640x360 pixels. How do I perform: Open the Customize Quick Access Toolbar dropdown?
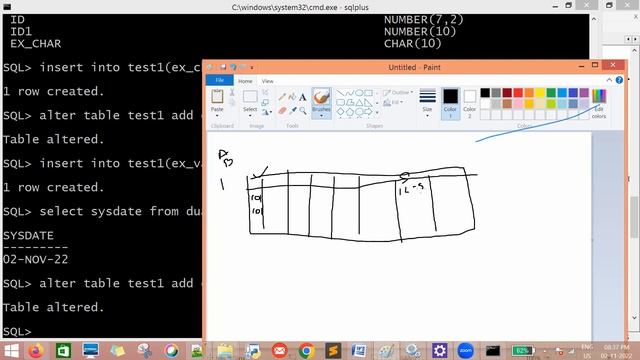coord(252,67)
